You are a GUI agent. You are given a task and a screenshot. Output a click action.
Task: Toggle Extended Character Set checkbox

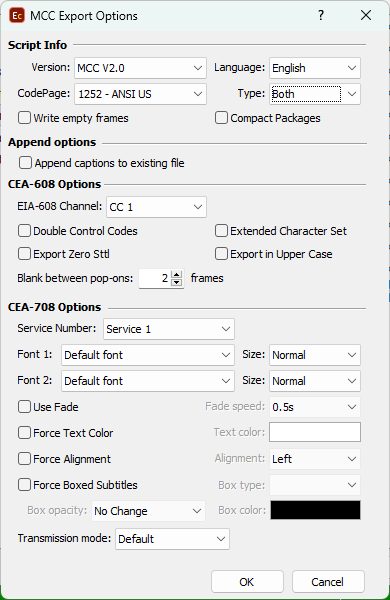(x=221, y=231)
